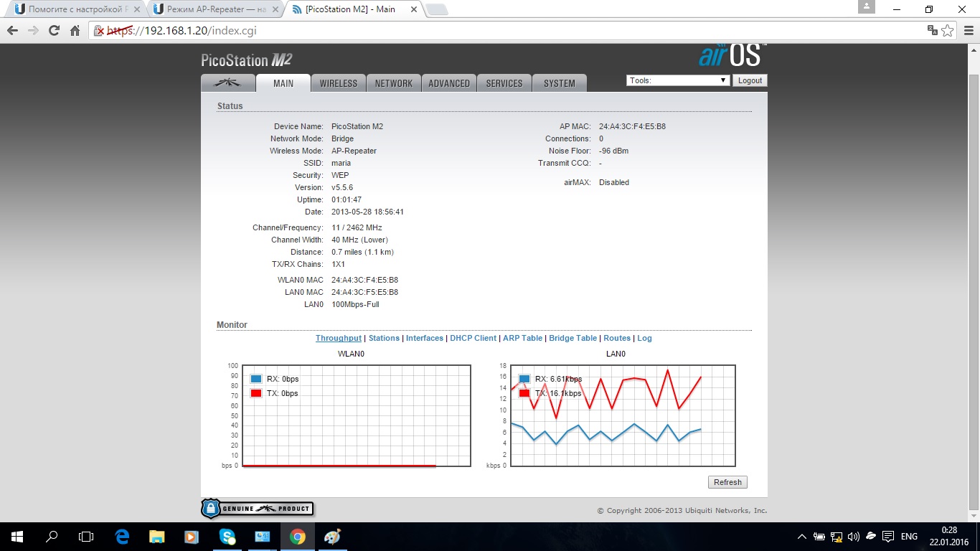Viewport: 980px width, 551px height.
Task: Open the Chrome menu icon
Action: click(968, 31)
